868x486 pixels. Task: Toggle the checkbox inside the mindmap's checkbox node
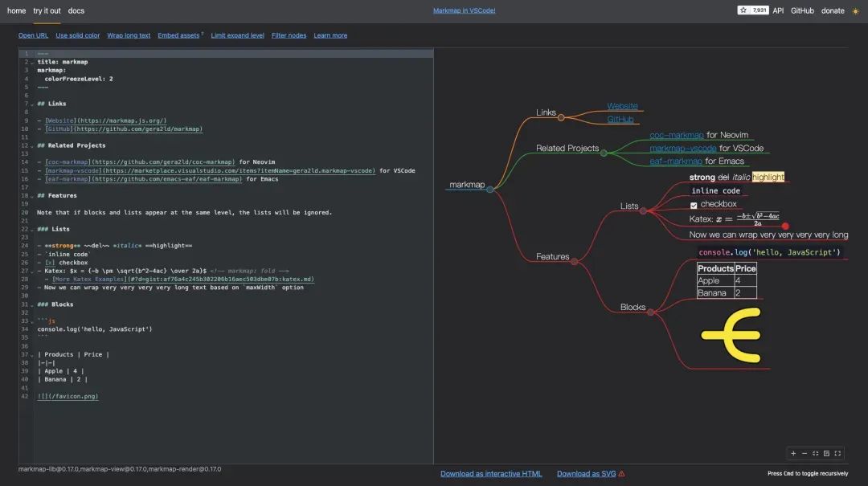[693, 204]
